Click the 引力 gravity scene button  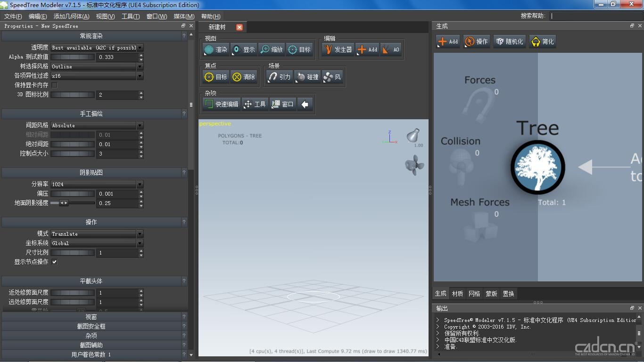[280, 77]
